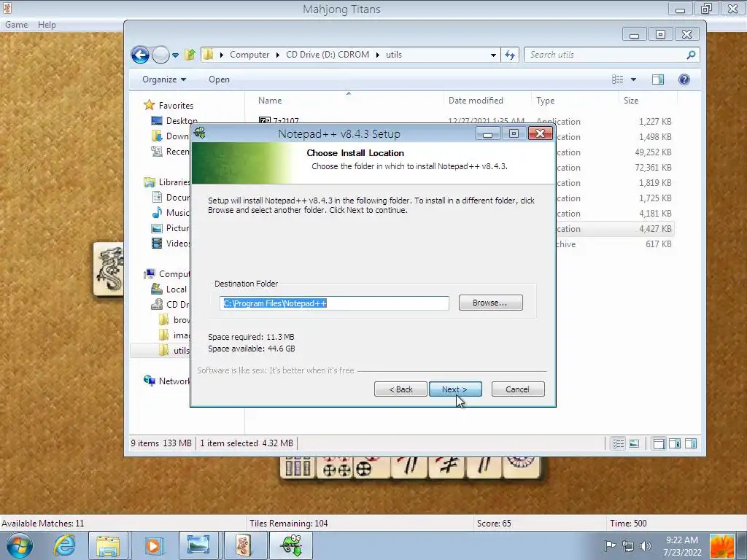
Task: Click the Explorer forward navigation arrow
Action: 160,55
